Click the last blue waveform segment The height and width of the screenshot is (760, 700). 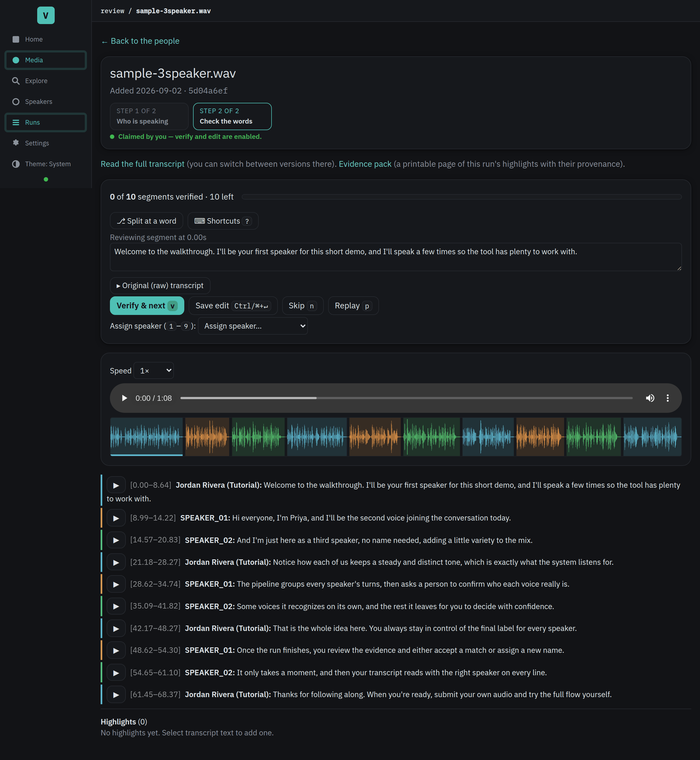(652, 437)
